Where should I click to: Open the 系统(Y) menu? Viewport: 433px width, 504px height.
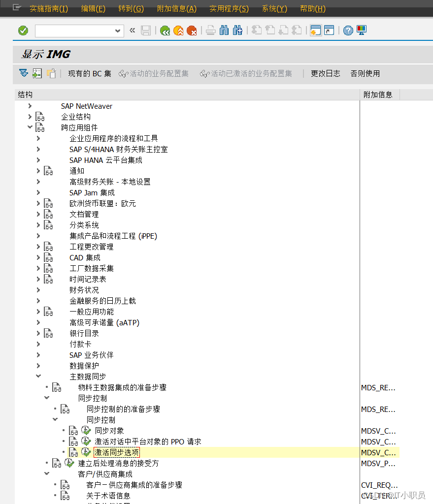[x=274, y=9]
